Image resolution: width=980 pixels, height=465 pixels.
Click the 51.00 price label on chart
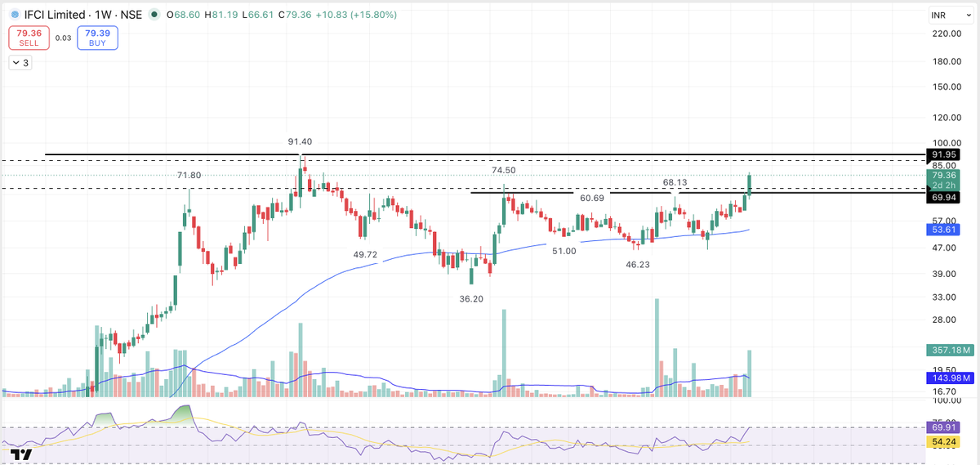pyautogui.click(x=564, y=251)
